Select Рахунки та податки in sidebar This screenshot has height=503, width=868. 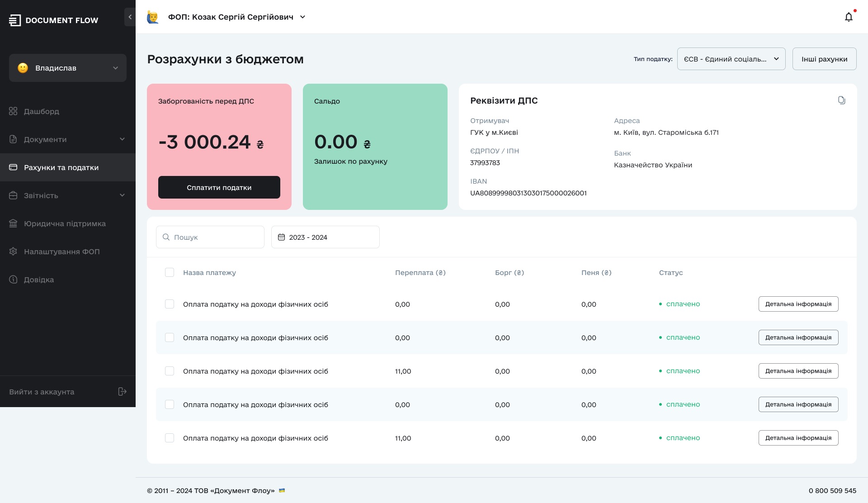pos(61,167)
